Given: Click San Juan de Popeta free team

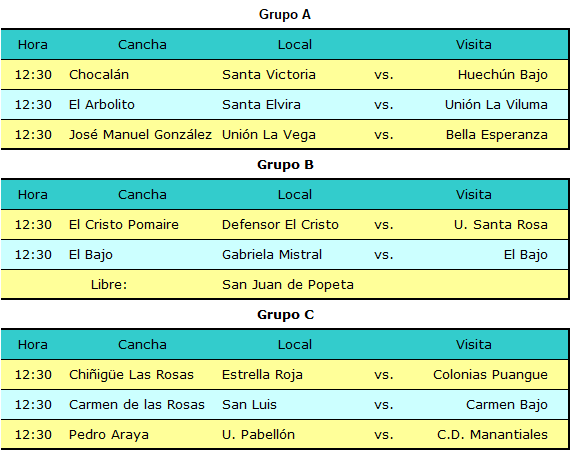Looking at the screenshot, I should (x=288, y=285).
